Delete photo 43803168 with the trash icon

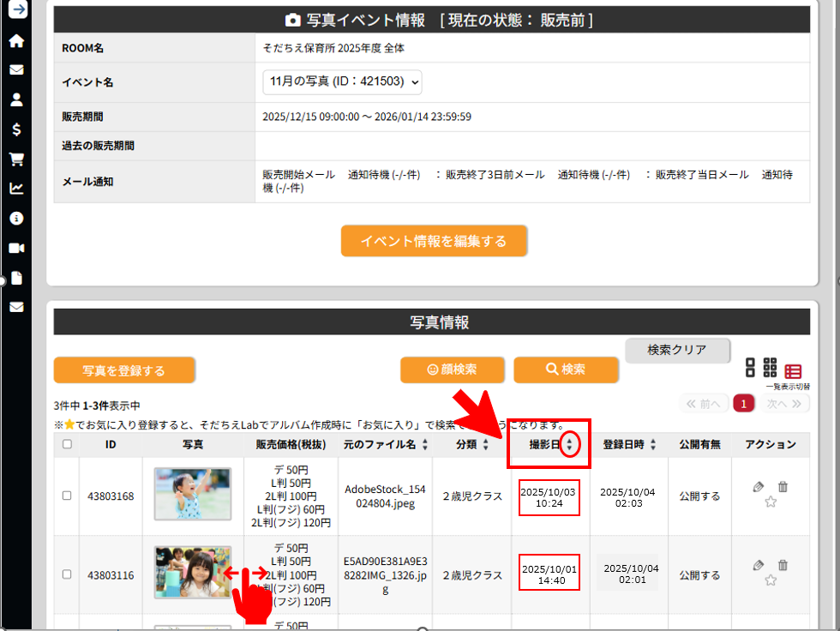pos(783,487)
